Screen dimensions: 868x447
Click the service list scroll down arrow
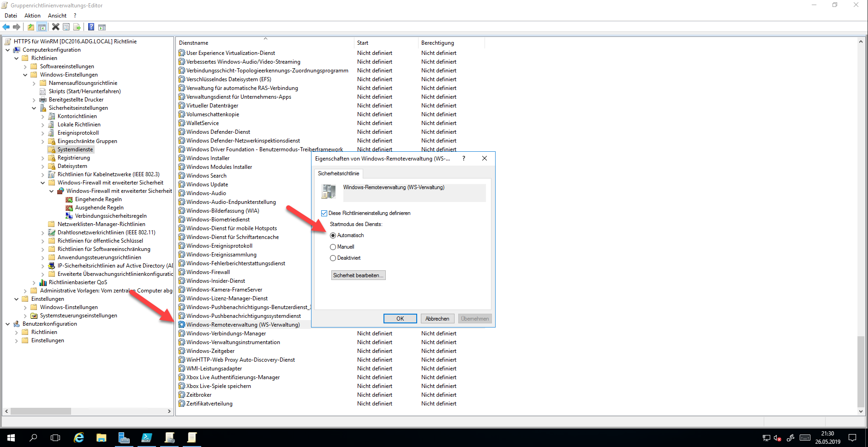coord(861,411)
